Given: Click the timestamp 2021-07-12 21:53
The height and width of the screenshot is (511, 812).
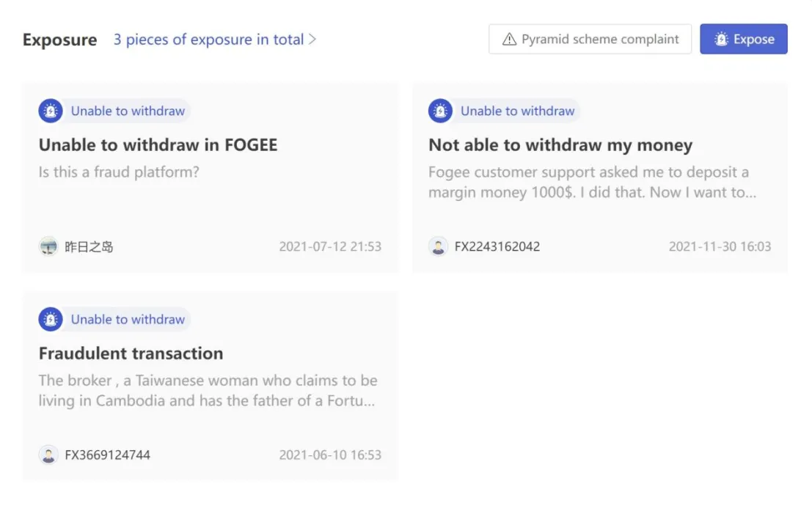Looking at the screenshot, I should click(330, 246).
